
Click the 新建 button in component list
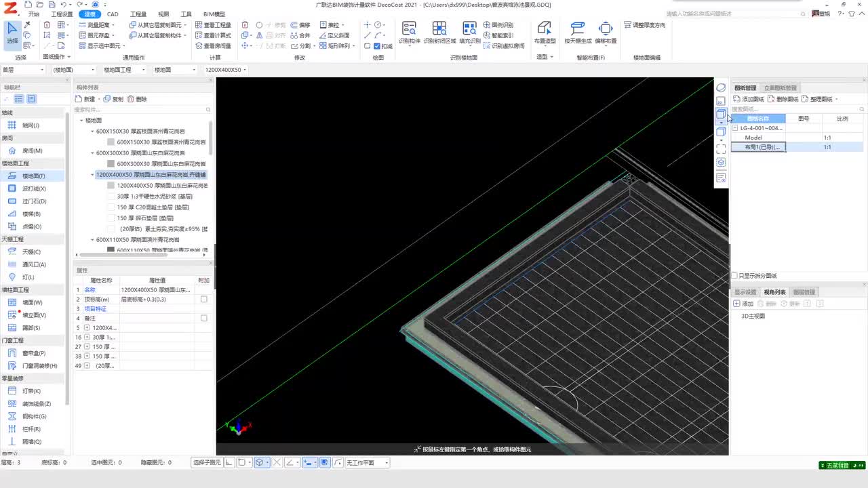click(86, 99)
